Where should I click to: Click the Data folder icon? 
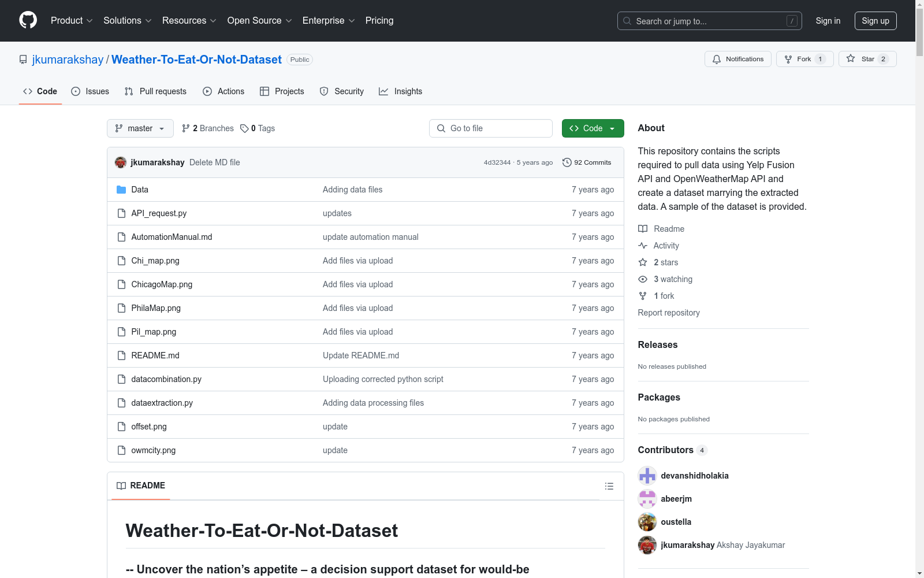[121, 190]
